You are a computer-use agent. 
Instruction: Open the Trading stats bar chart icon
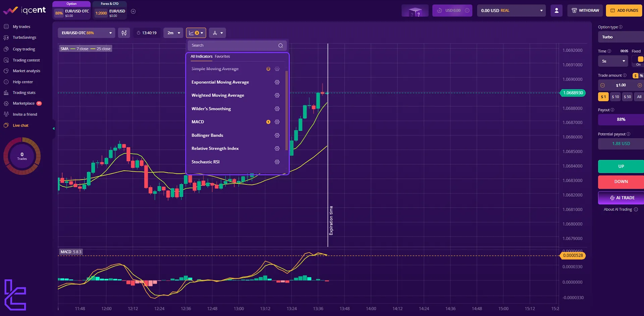click(6, 93)
